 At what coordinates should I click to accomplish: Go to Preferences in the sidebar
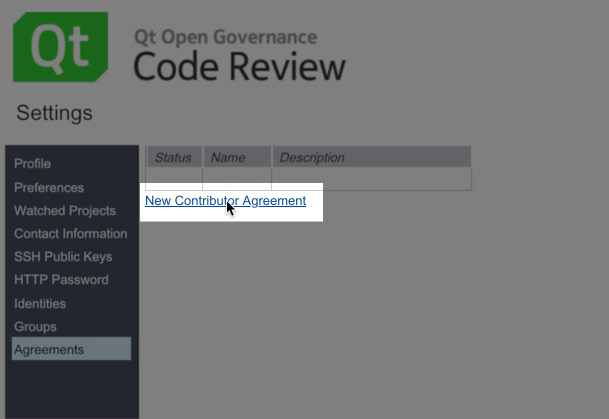tap(48, 188)
